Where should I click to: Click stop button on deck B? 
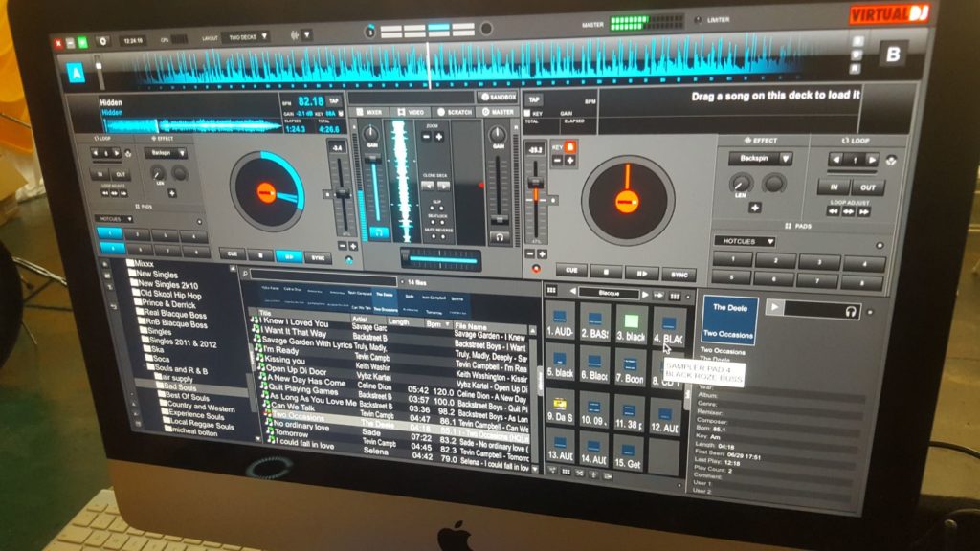(x=606, y=272)
